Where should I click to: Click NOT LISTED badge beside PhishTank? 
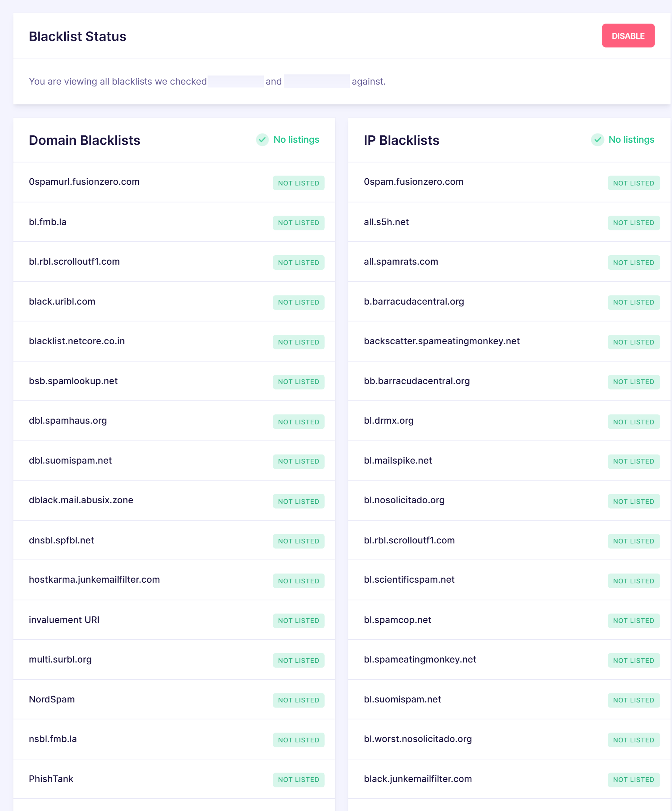tap(298, 779)
